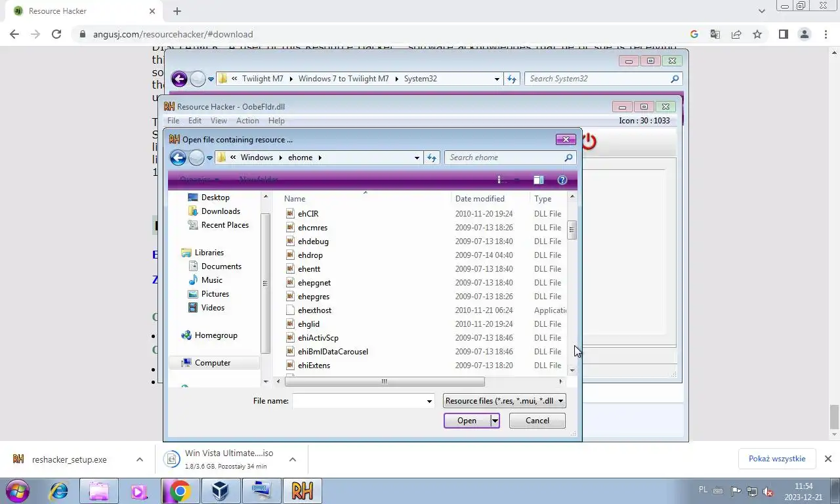840x504 pixels.
Task: Open Recent Places in the navigation pane
Action: 224,225
